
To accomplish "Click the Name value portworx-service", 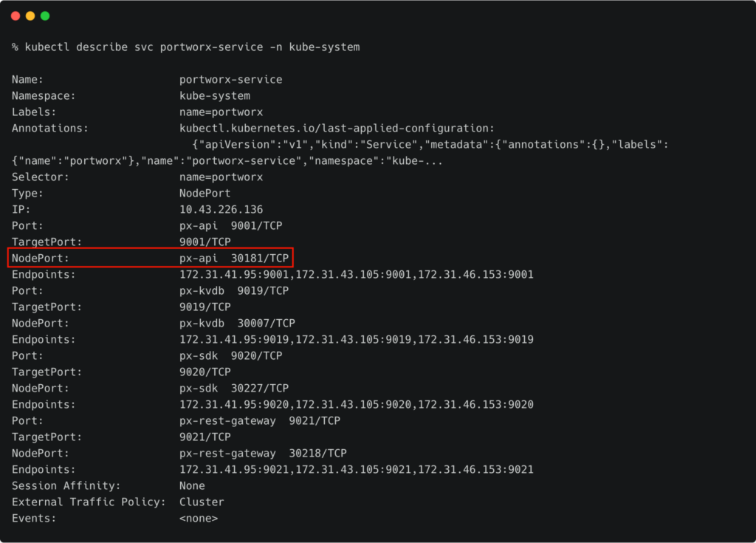I will tap(230, 80).
